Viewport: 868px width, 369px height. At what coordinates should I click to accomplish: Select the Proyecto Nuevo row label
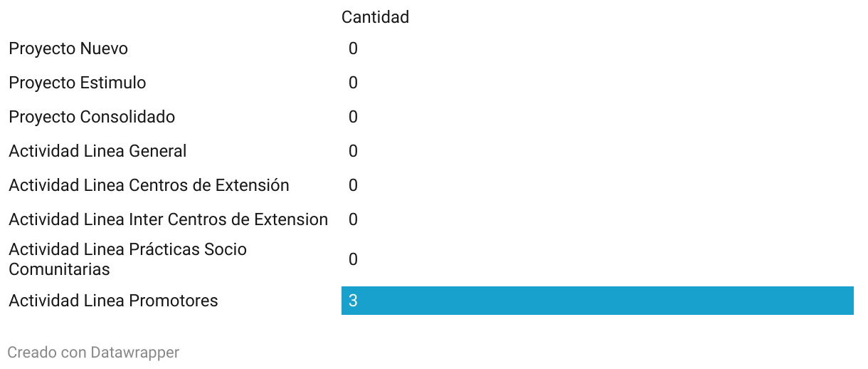coord(68,49)
